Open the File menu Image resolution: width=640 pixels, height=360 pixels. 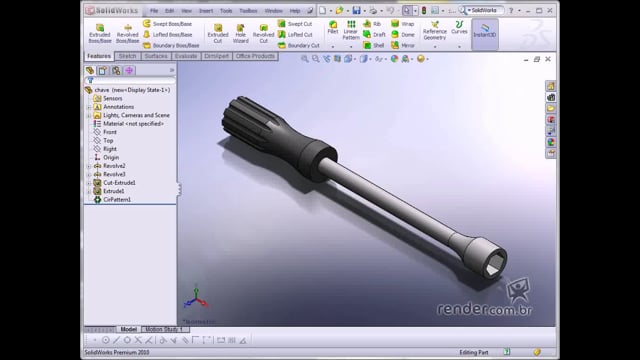154,11
